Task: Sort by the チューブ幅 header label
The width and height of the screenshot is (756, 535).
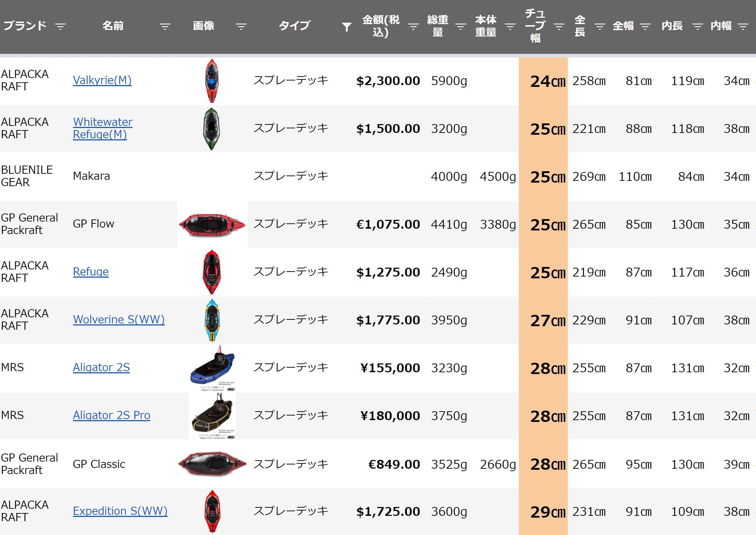Action: 535,26
